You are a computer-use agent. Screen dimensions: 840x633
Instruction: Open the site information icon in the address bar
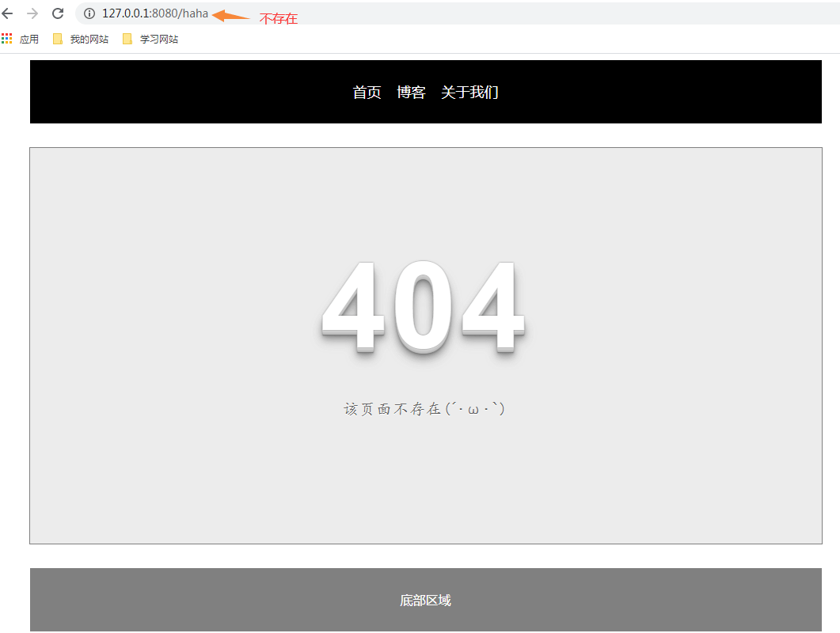(x=89, y=13)
